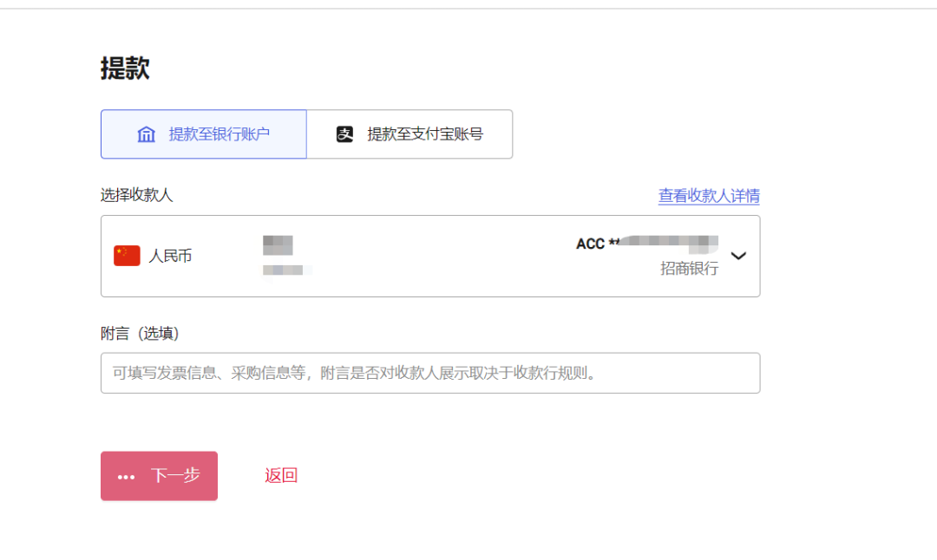Viewport: 937px width, 560px height.
Task: Click the Alipay logo icon
Action: pyautogui.click(x=344, y=134)
